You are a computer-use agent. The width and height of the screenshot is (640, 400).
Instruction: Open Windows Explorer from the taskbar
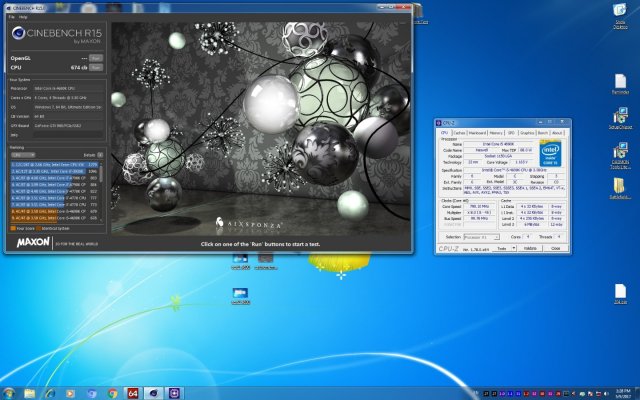[x=29, y=393]
